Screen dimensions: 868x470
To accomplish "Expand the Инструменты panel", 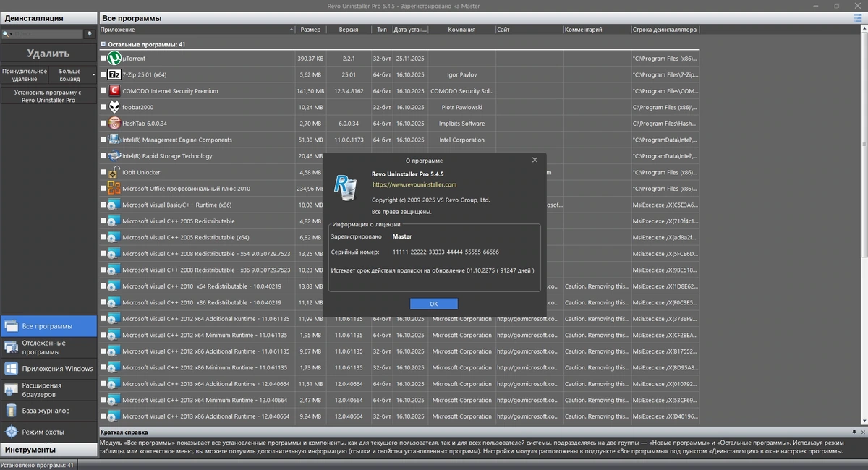I will tap(48, 450).
